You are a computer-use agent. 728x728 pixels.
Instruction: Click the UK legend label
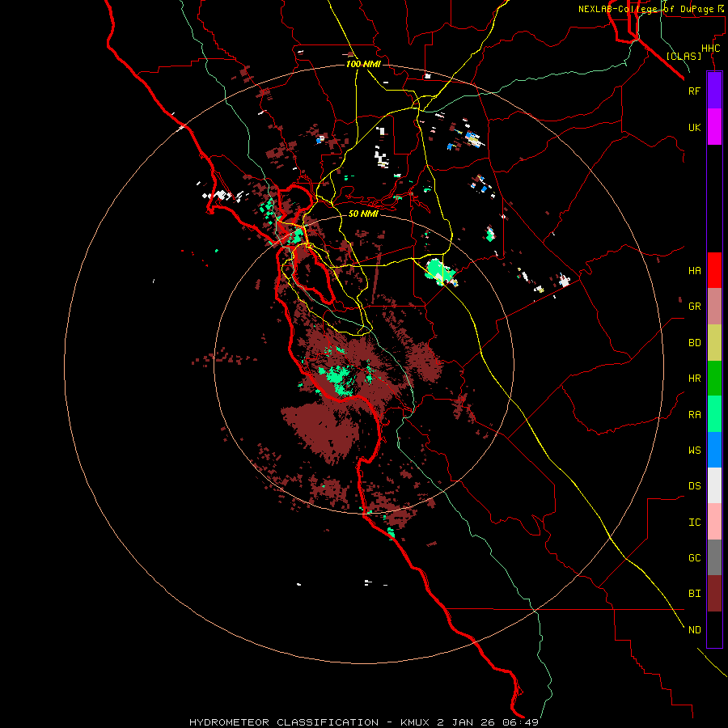click(x=695, y=127)
